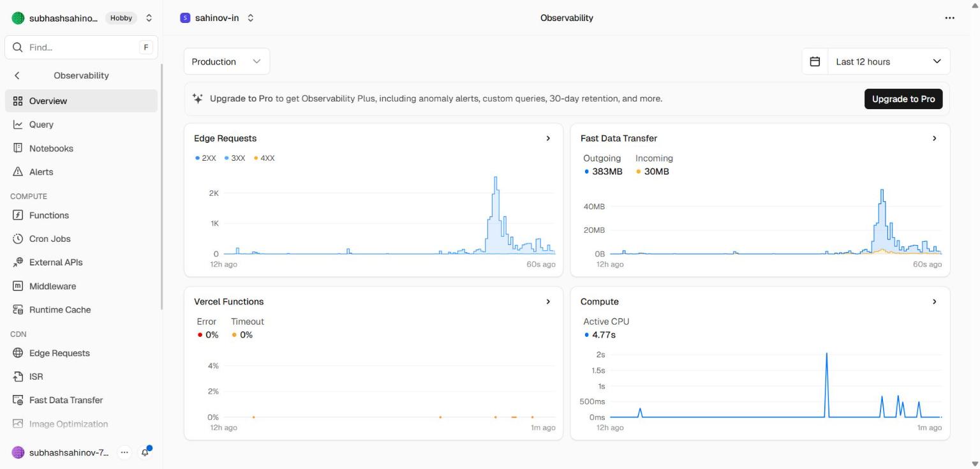Click the sidebar vertical scrollbar
Image resolution: width=980 pixels, height=469 pixels.
pyautogui.click(x=161, y=186)
